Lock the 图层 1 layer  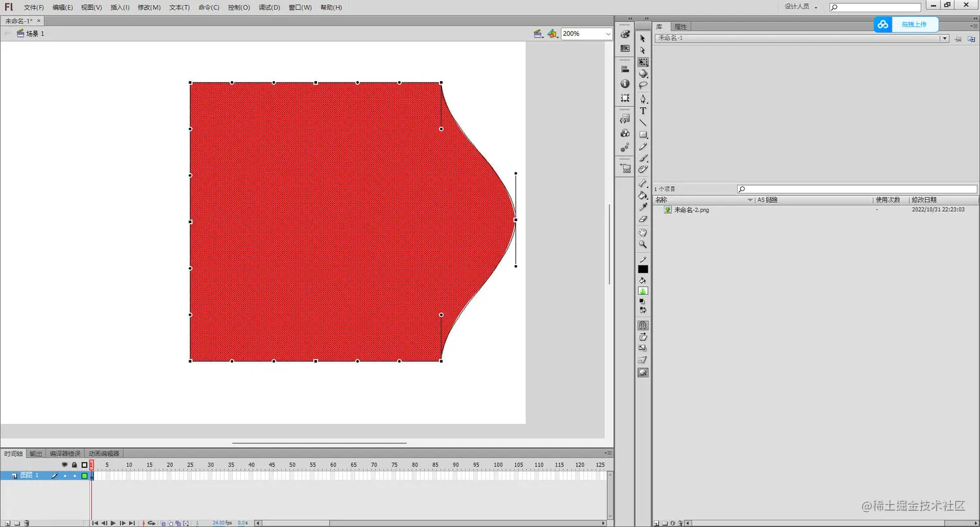75,476
